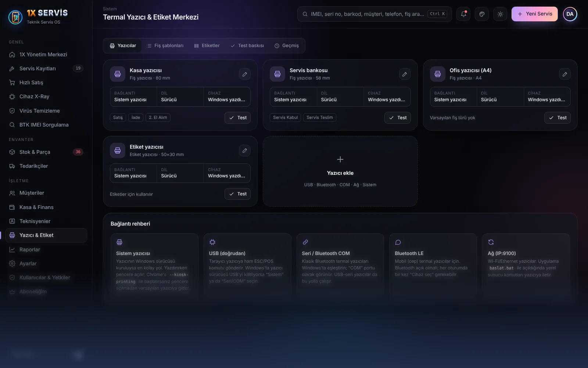Run Test on Ofis yazıcısı (A4)
Viewport: 588px width, 368px height.
[x=557, y=118]
